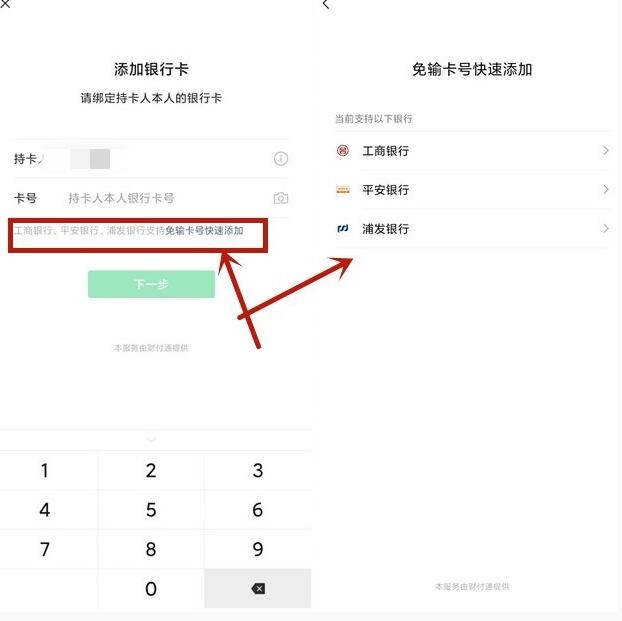
Task: Expand 浦发银行 row chevron
Action: (605, 229)
